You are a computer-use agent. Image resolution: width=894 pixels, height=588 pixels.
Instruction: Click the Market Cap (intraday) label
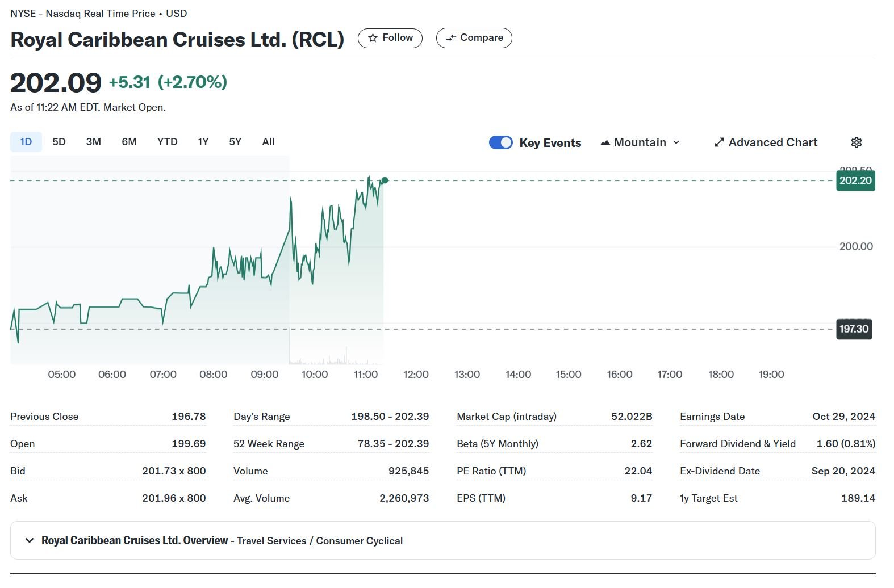[507, 417]
